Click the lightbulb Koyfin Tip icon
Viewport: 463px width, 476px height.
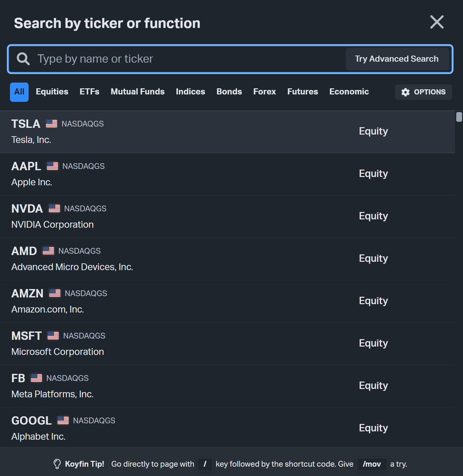pyautogui.click(x=57, y=464)
